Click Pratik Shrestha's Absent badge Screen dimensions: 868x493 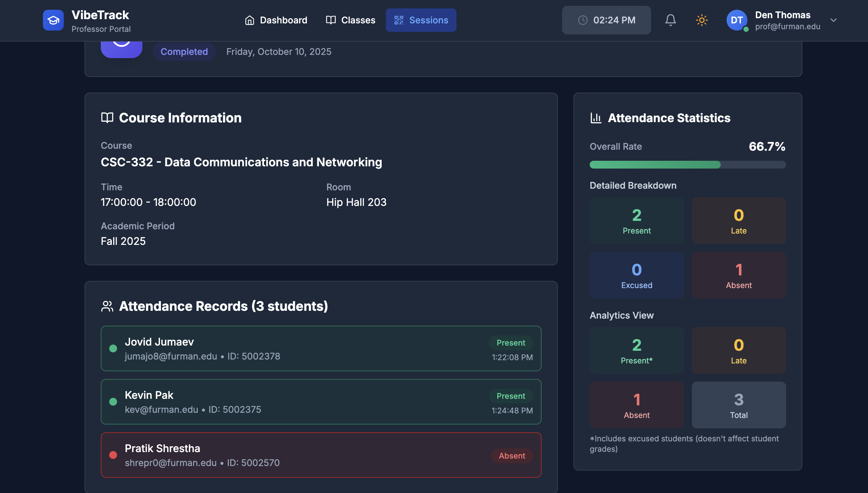pos(511,455)
